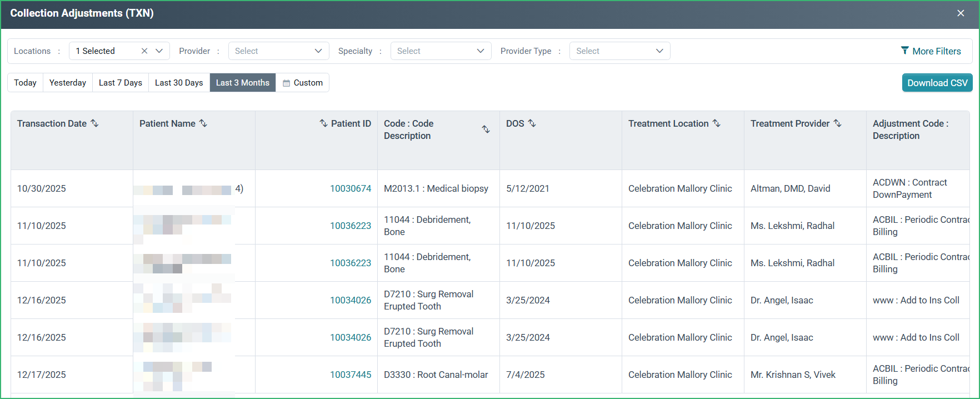
Task: Expand the Locations dropdown
Action: [159, 51]
